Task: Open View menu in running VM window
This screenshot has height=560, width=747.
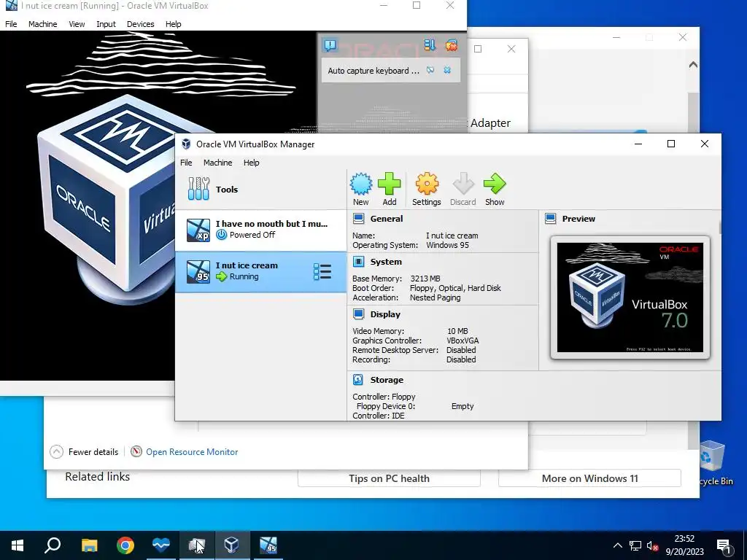Action: (x=77, y=24)
